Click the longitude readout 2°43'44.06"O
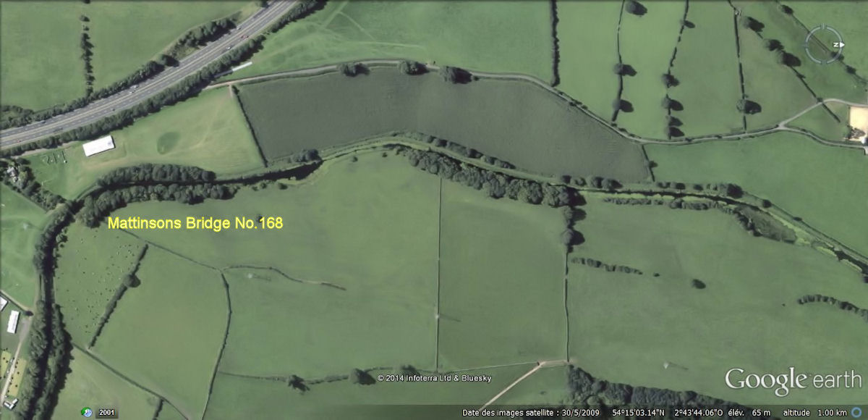The height and width of the screenshot is (420, 868). 699,413
